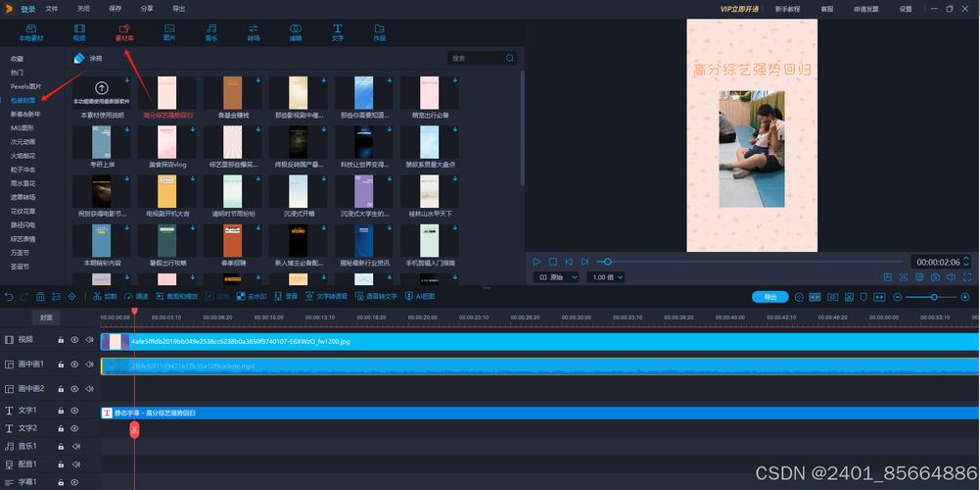This screenshot has width=980, height=490.
Task: Open the 滤镜 filters tab icon
Action: [295, 28]
